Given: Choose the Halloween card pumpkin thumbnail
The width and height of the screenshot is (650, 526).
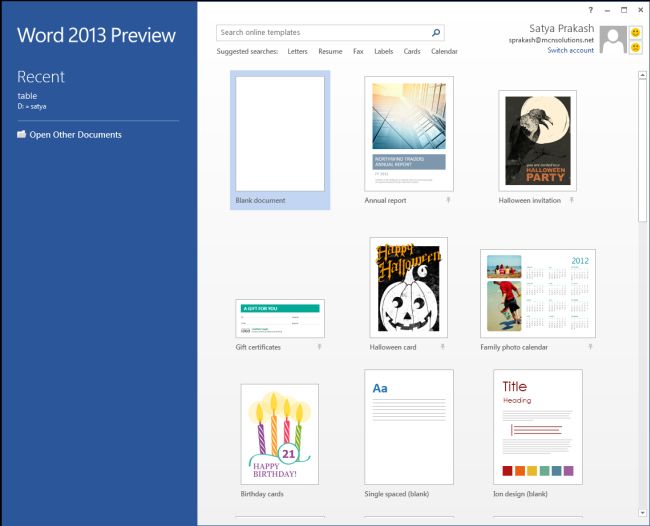Looking at the screenshot, I should tap(409, 288).
